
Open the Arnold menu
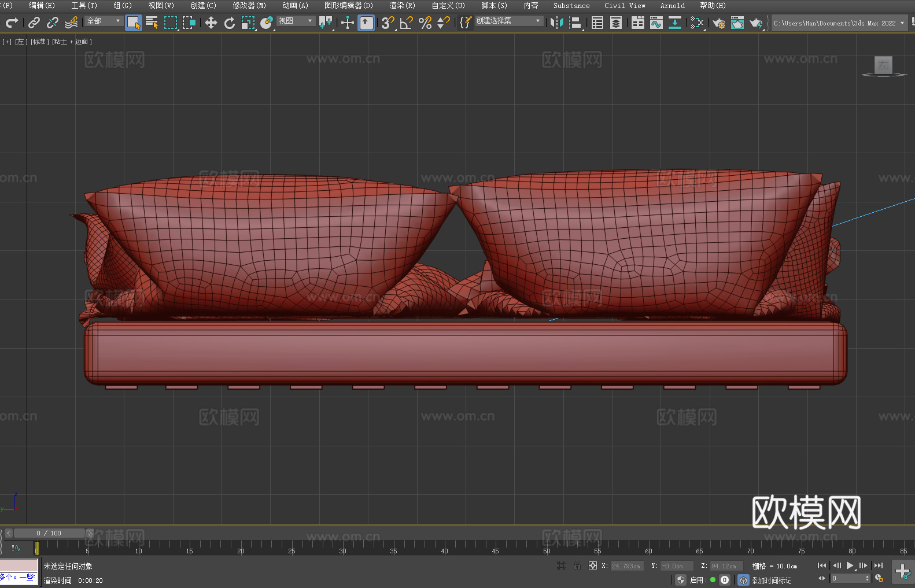click(x=672, y=5)
